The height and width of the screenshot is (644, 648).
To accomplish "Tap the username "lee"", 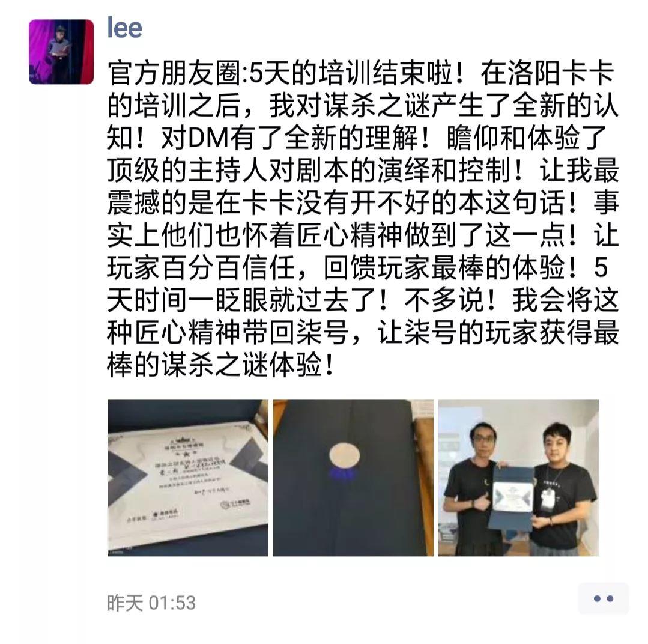I will [124, 28].
